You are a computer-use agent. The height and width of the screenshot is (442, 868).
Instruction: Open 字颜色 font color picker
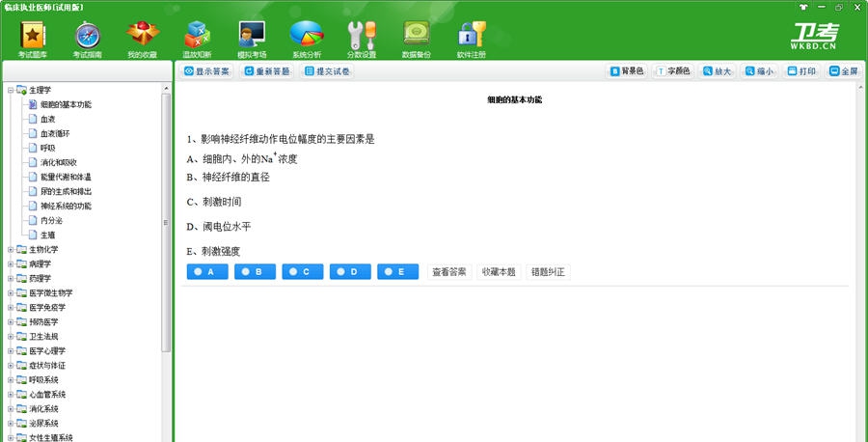pyautogui.click(x=674, y=71)
